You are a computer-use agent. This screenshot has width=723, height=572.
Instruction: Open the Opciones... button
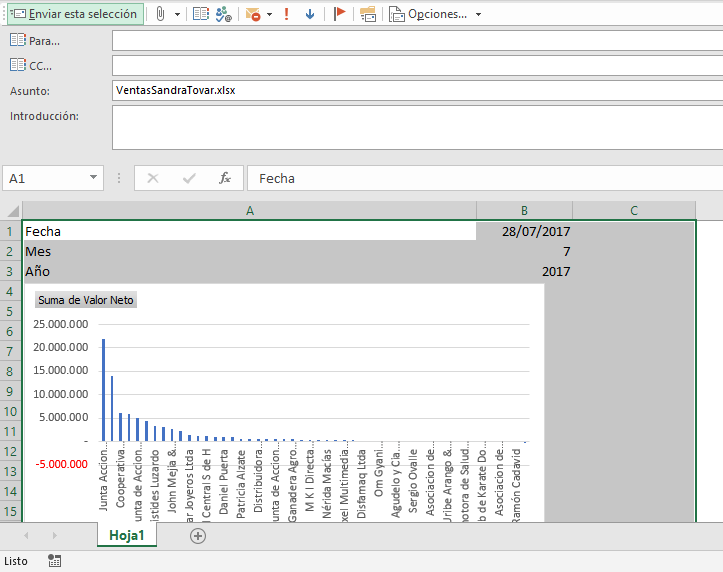pos(428,14)
